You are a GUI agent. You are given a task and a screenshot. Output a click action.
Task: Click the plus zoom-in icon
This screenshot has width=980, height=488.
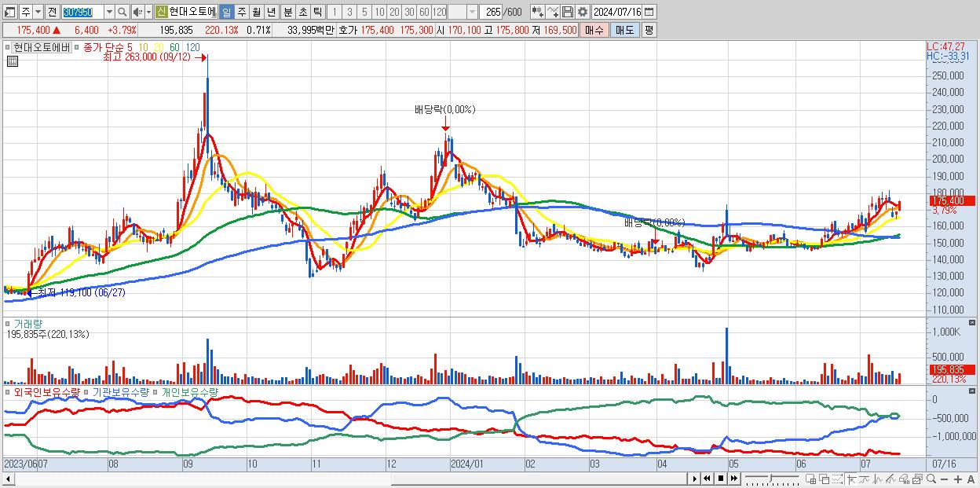click(x=958, y=479)
